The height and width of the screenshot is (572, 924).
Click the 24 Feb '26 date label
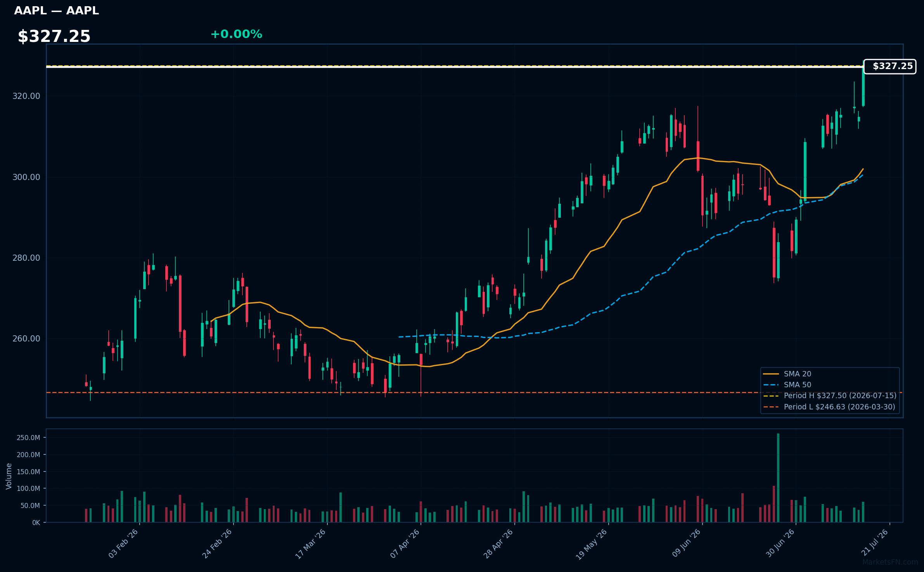point(217,544)
